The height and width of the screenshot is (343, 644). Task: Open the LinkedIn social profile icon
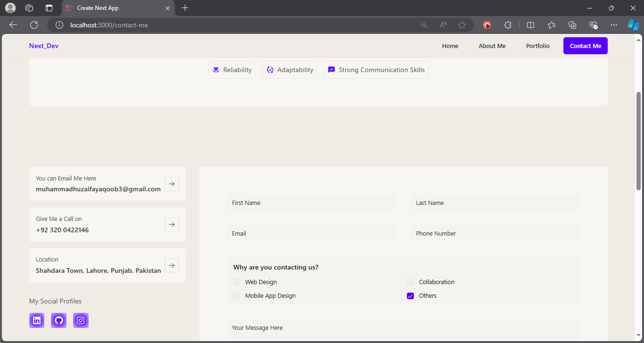37,320
